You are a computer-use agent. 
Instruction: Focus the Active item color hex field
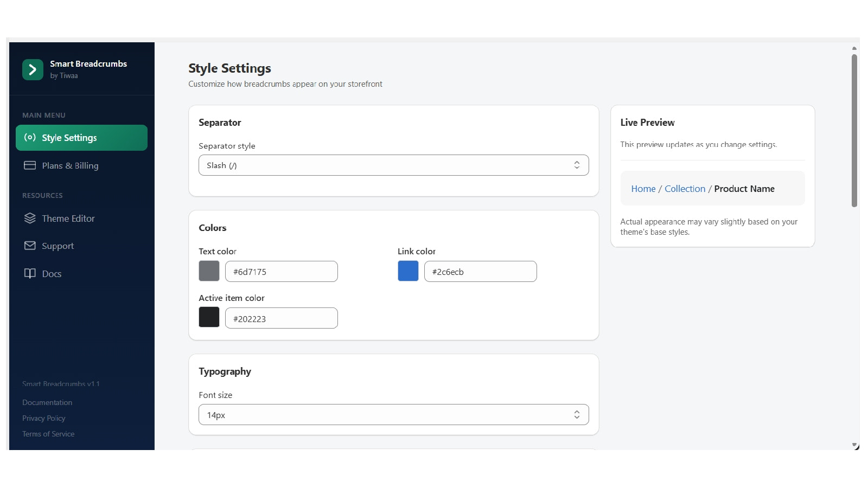(x=282, y=318)
